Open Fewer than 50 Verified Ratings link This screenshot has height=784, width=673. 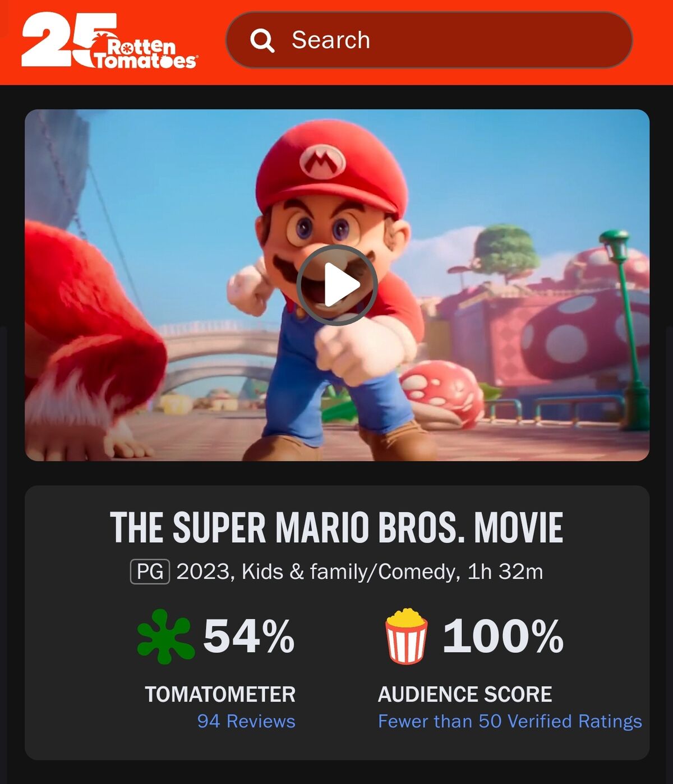coord(510,721)
